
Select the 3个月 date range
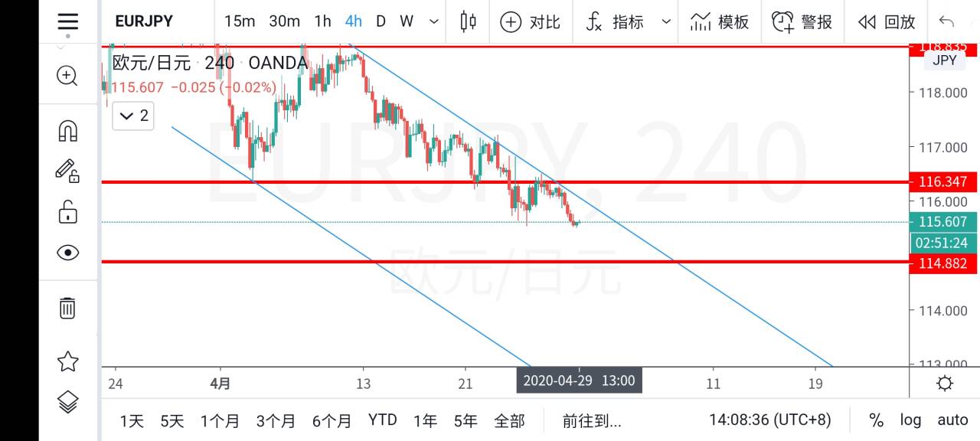click(x=276, y=420)
